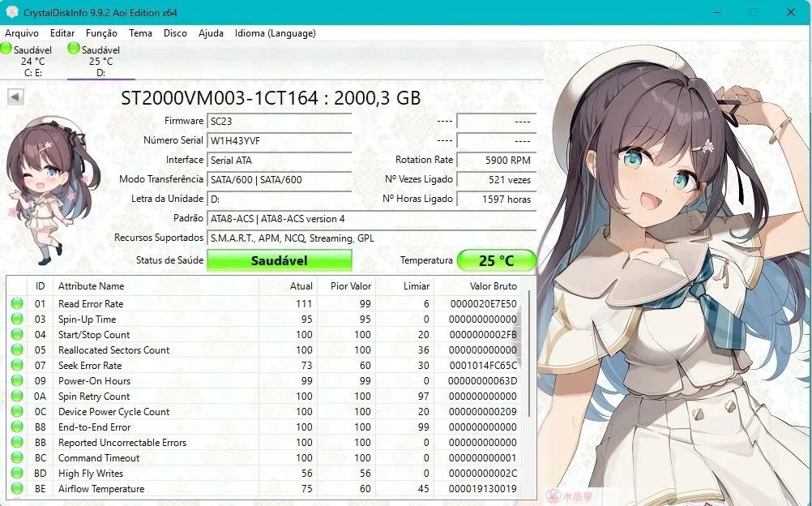The width and height of the screenshot is (812, 506).
Task: Select the Read Error Rate row
Action: (264, 304)
